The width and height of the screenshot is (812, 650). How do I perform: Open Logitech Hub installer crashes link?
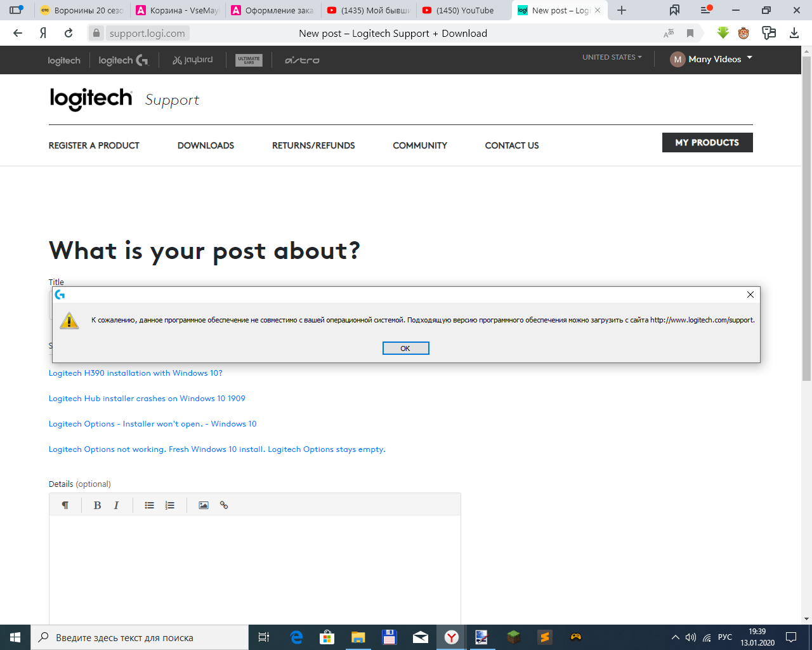point(147,399)
